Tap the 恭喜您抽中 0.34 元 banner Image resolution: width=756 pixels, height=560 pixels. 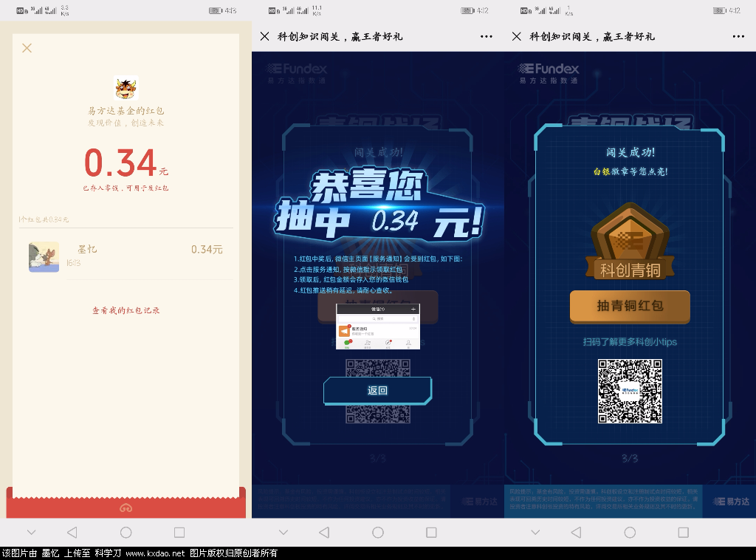(379, 205)
